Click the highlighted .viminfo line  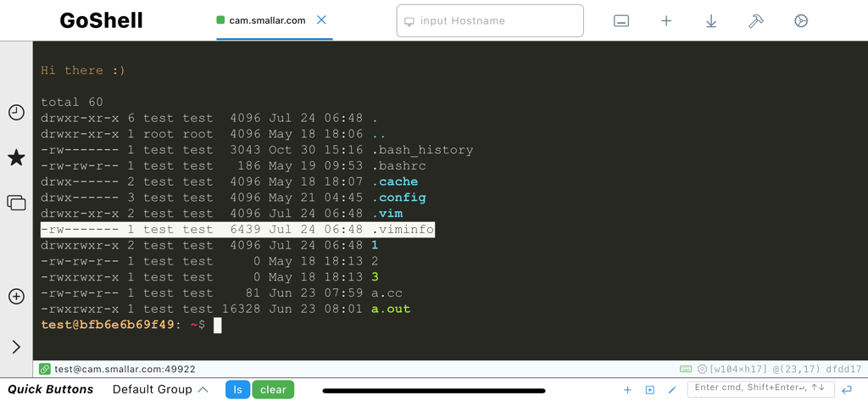tap(237, 229)
